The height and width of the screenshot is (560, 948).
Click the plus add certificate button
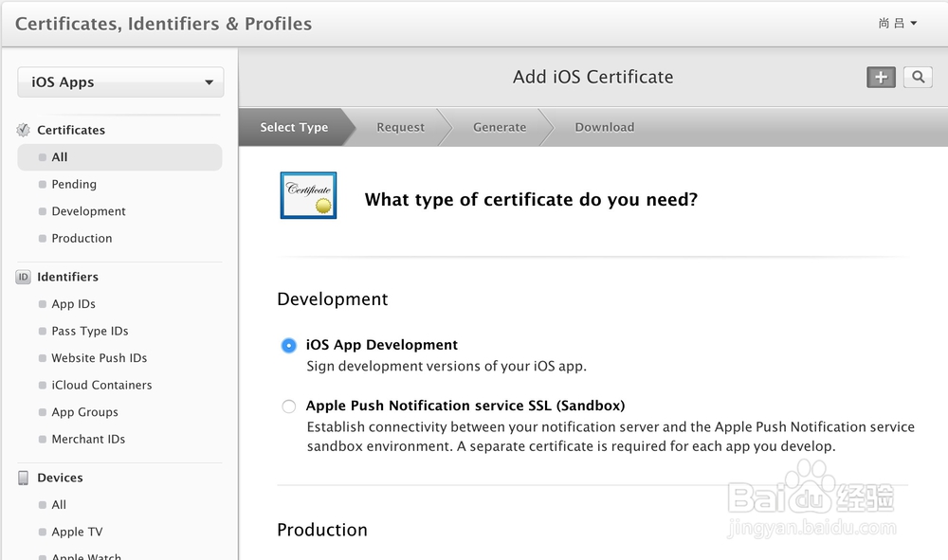[881, 78]
